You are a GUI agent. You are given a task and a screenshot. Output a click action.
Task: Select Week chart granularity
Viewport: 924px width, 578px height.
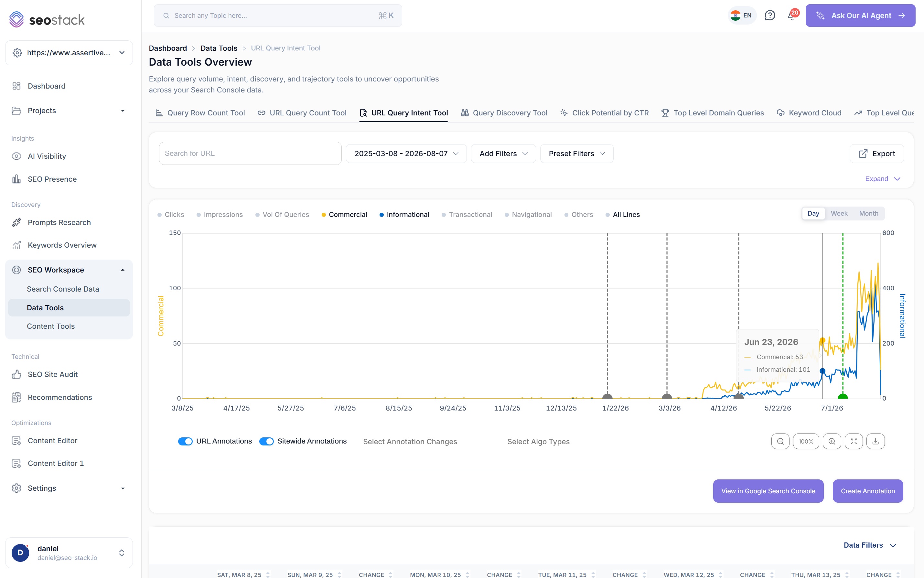coord(839,213)
